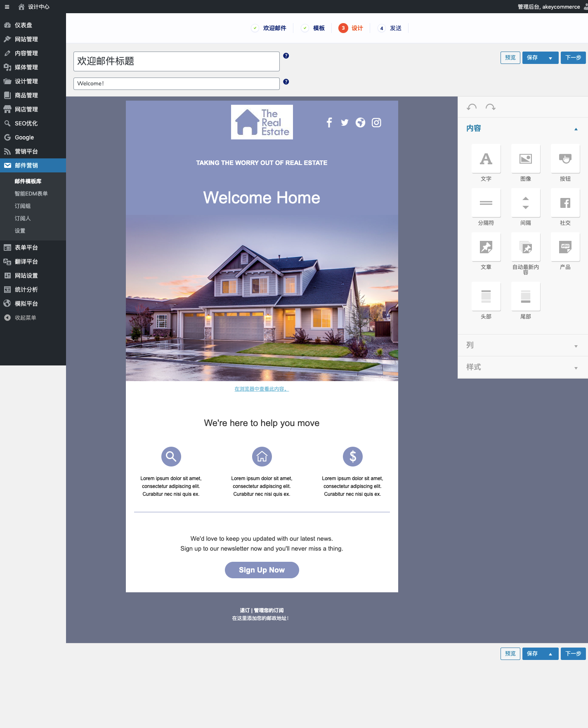This screenshot has width=588, height=728.
Task: Select the 文章 post content block
Action: tap(486, 247)
